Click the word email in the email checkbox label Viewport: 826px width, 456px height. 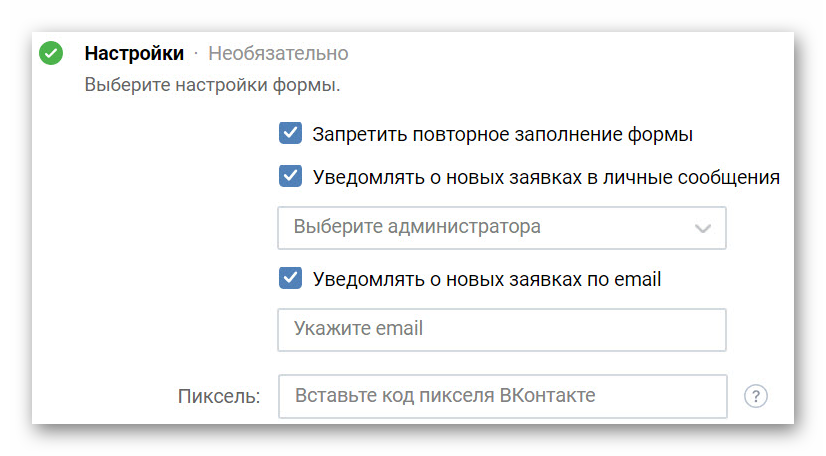coord(637,279)
